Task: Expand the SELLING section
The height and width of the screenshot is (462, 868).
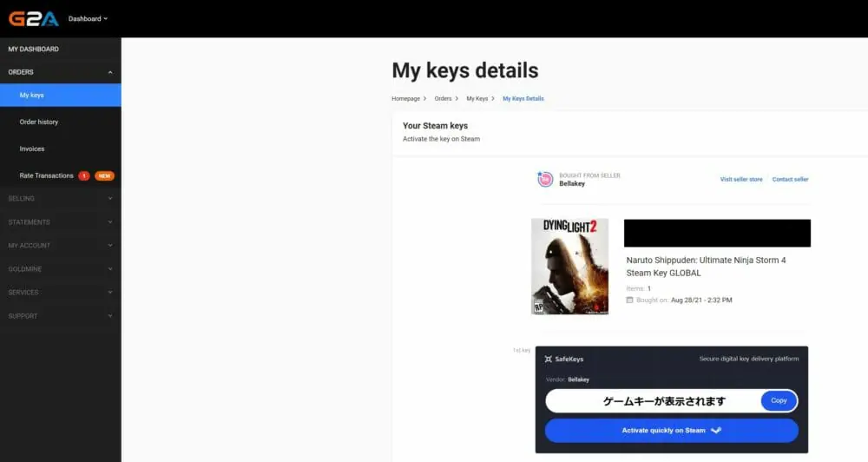Action: 61,198
